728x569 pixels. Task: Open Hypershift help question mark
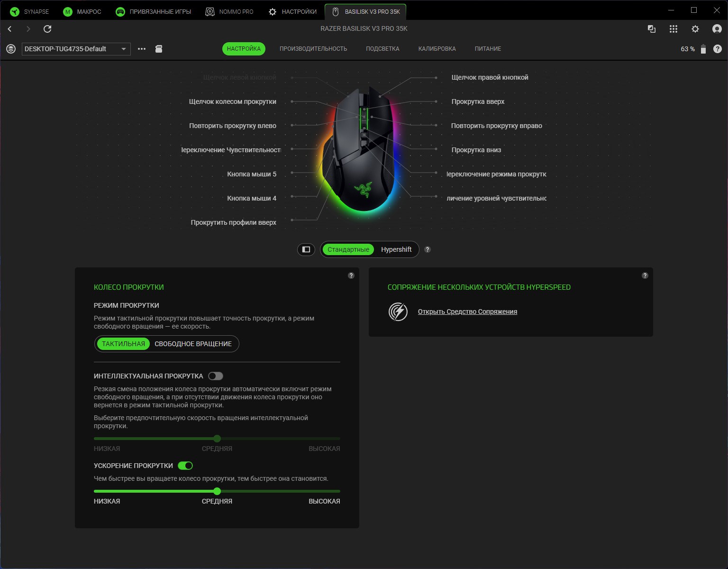pyautogui.click(x=428, y=249)
